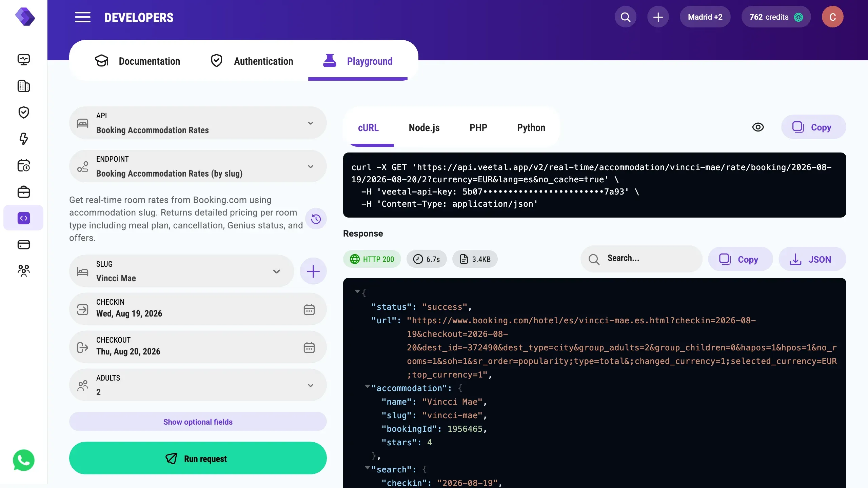
Task: Switch to the PHP code tab
Action: pos(478,128)
